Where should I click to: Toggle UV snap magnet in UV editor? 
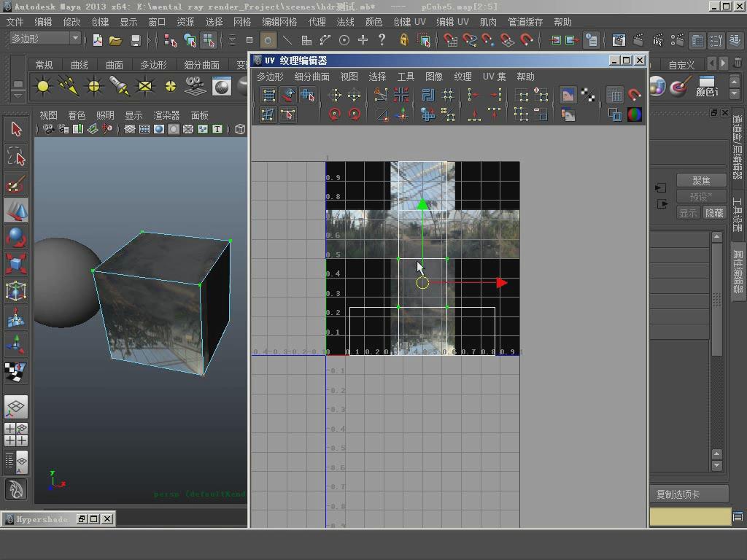pyautogui.click(x=634, y=96)
